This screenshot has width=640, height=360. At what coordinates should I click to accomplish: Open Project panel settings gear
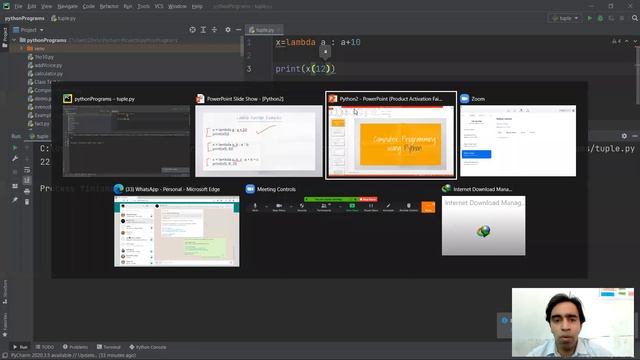point(228,30)
